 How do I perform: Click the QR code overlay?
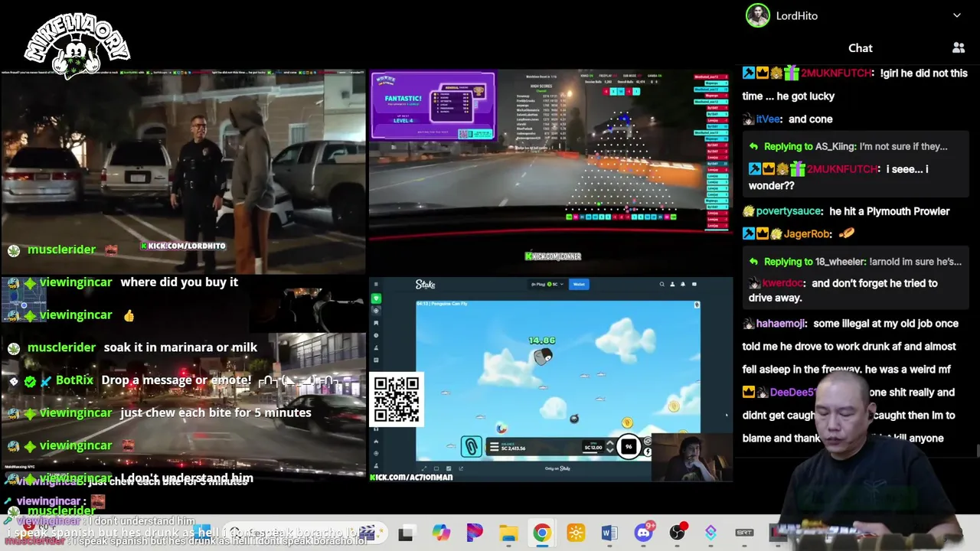click(397, 399)
